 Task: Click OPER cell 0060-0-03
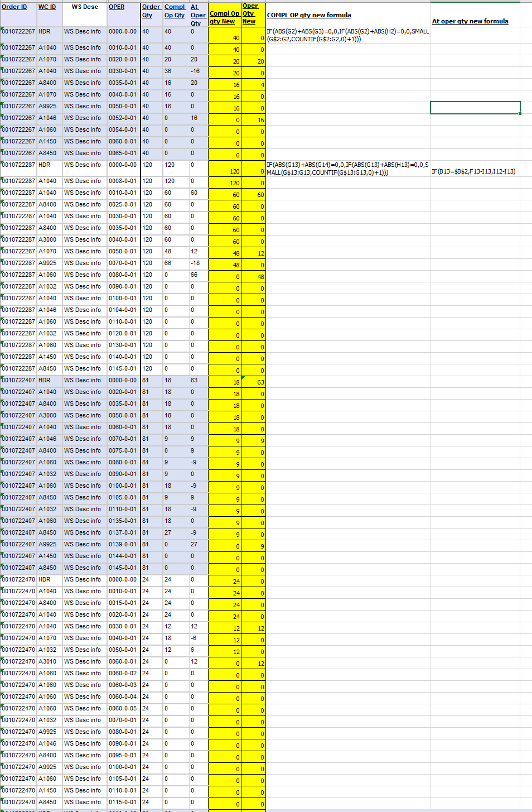click(123, 685)
